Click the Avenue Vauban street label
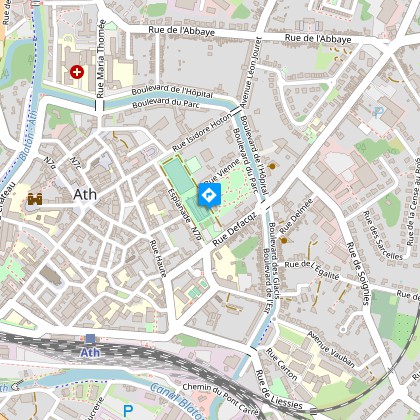 331,349
